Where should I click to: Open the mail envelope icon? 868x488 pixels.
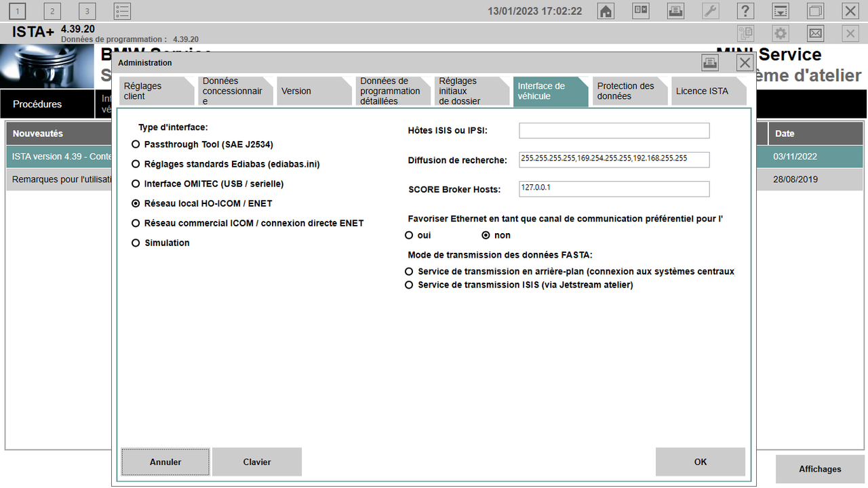815,33
